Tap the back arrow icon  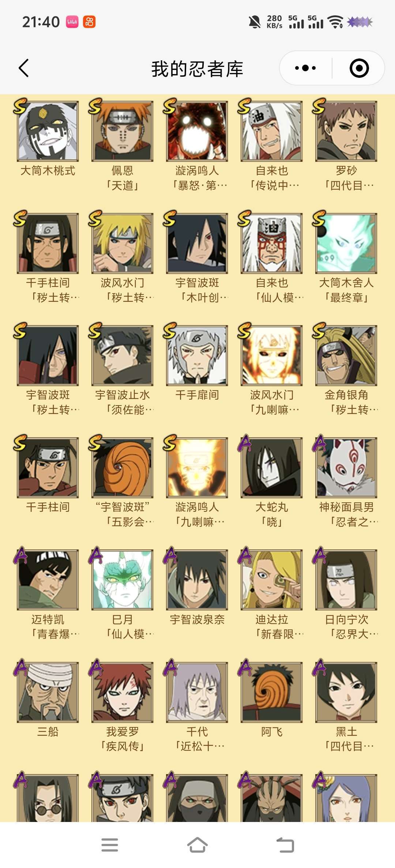[x=24, y=68]
